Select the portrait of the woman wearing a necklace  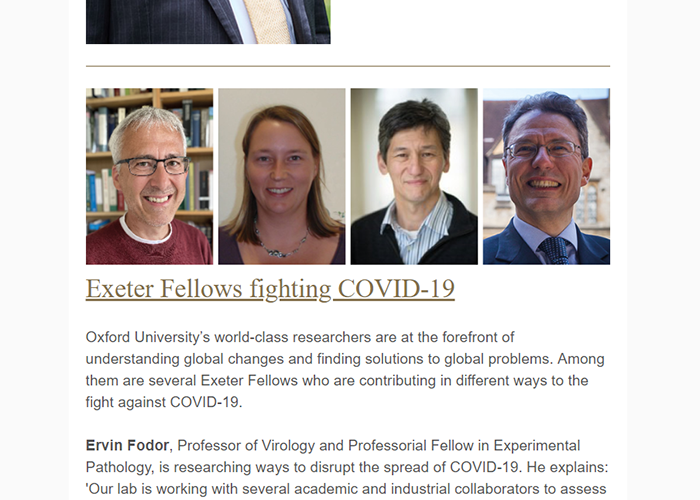(281, 177)
